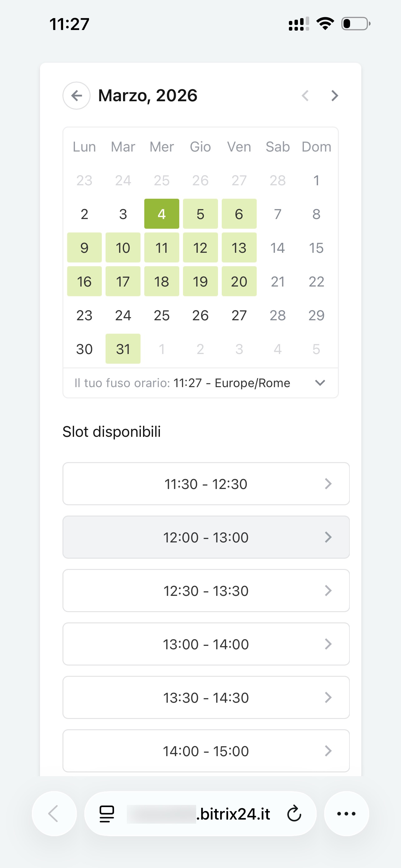Choose the 12:00 - 13:00 time slot

[x=206, y=537]
